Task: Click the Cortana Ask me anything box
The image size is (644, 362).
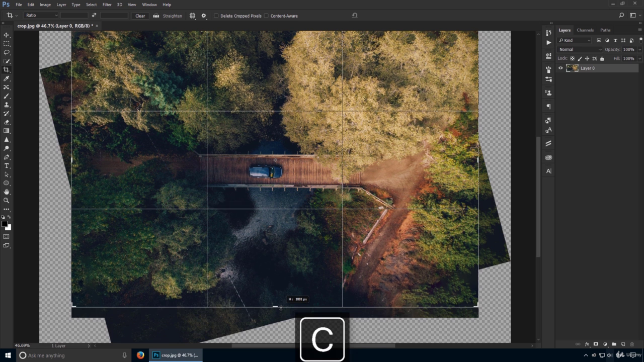Action: [73, 355]
